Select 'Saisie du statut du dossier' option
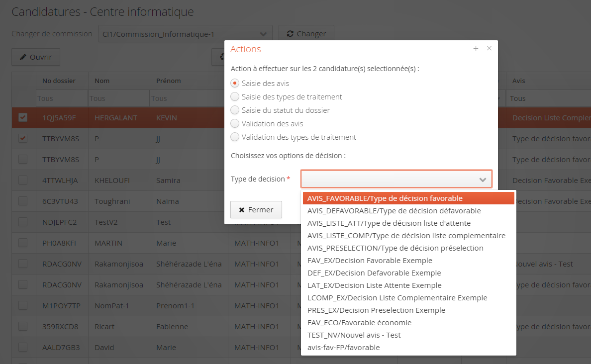This screenshot has width=591, height=364. click(235, 110)
